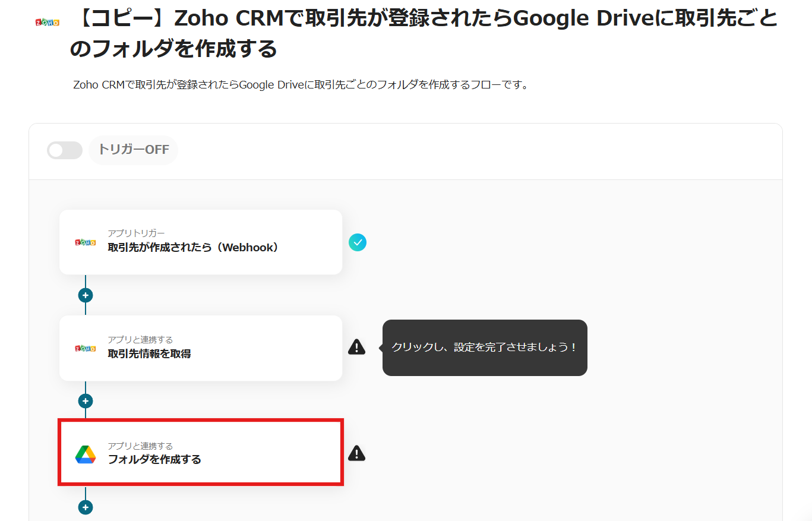The height and width of the screenshot is (521, 812).
Task: Click the アプリと連携する label above 取引先情報を取得
Action: tap(140, 339)
